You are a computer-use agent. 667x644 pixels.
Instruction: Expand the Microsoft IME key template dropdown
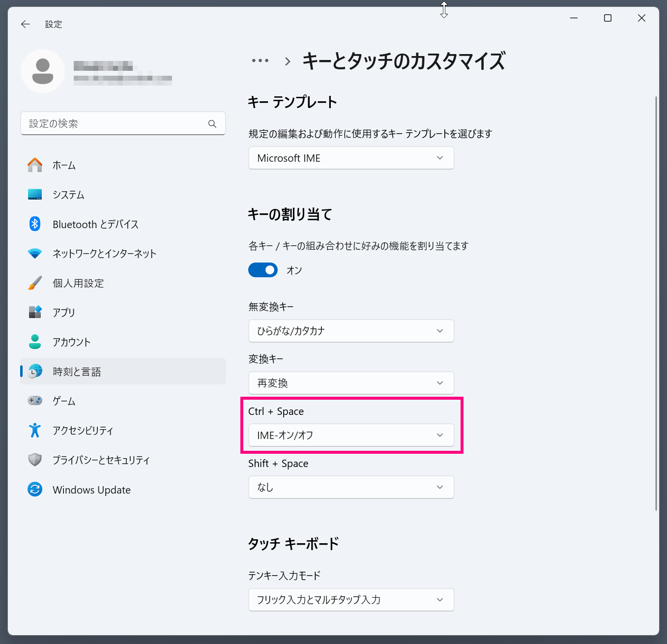pos(351,158)
